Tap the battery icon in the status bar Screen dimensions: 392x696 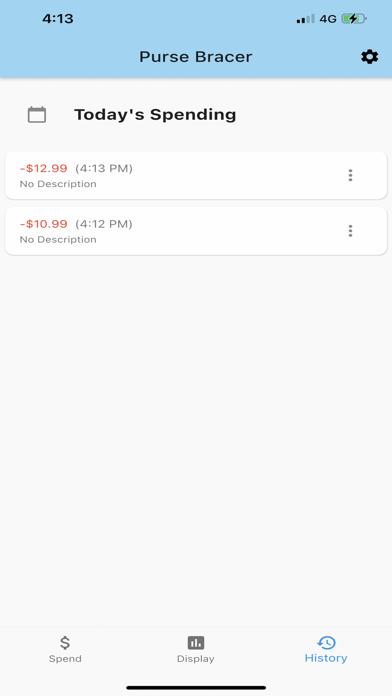click(x=354, y=19)
